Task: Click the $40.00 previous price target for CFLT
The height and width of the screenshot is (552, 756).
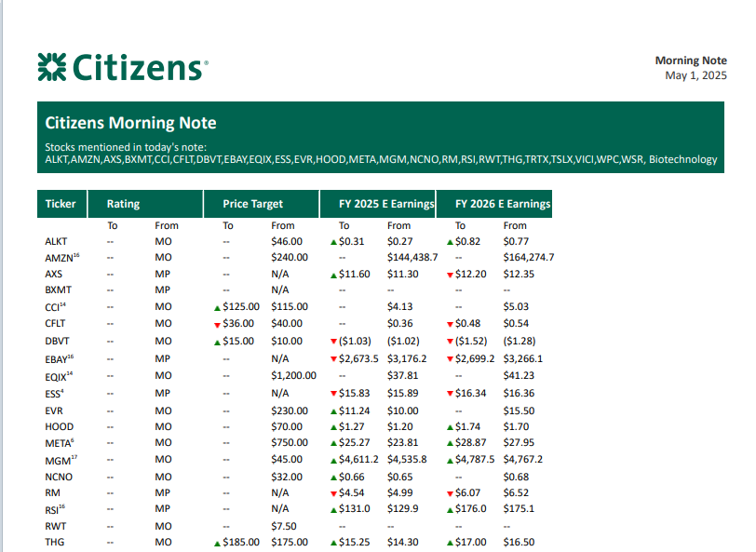Action: pyautogui.click(x=287, y=324)
